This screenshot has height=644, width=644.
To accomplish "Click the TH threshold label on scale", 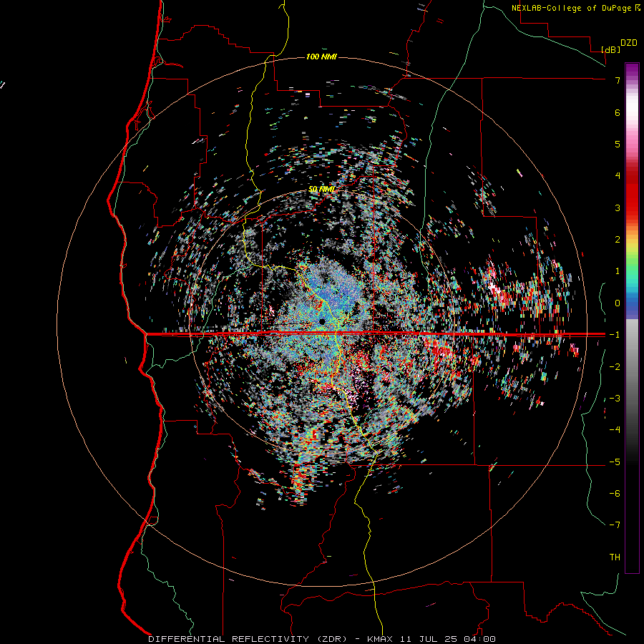I will 615,557.
